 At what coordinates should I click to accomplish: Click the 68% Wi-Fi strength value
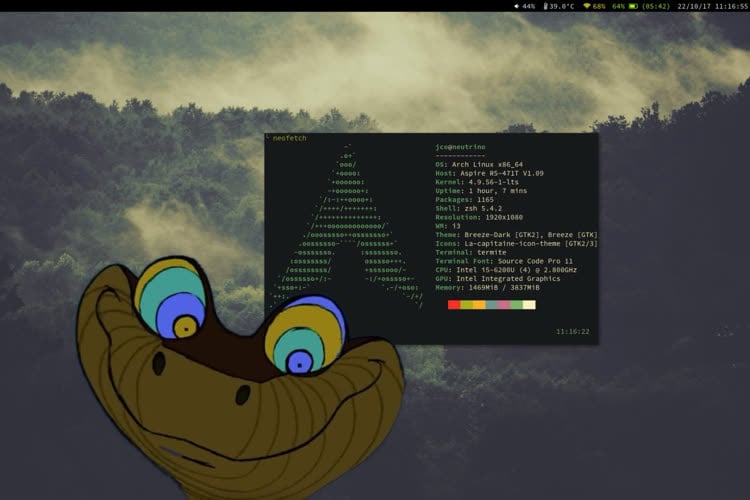point(599,7)
